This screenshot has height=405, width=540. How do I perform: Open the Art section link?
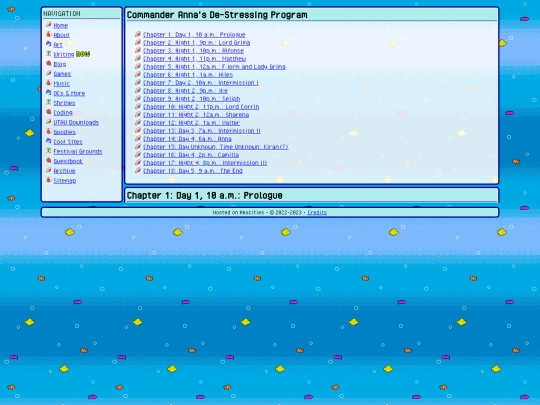[58, 45]
